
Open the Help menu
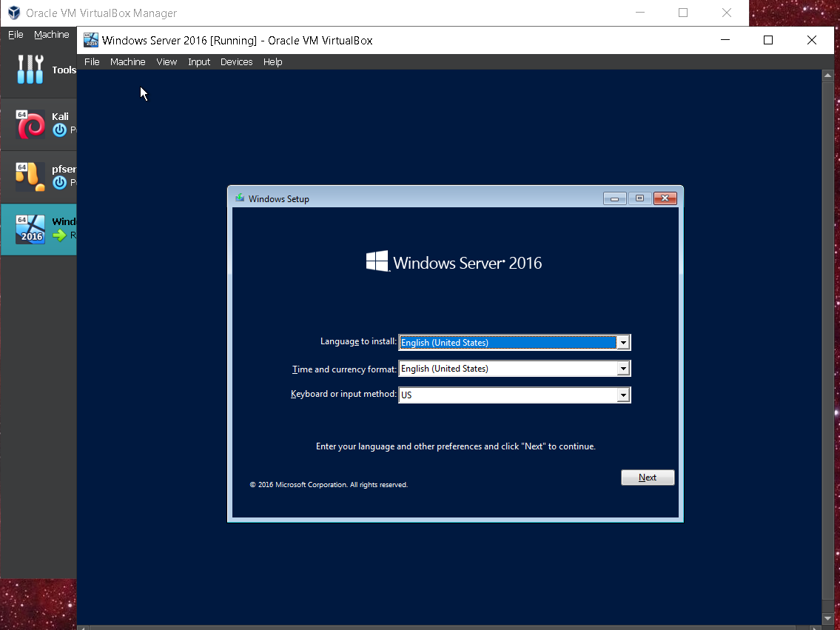tap(273, 62)
